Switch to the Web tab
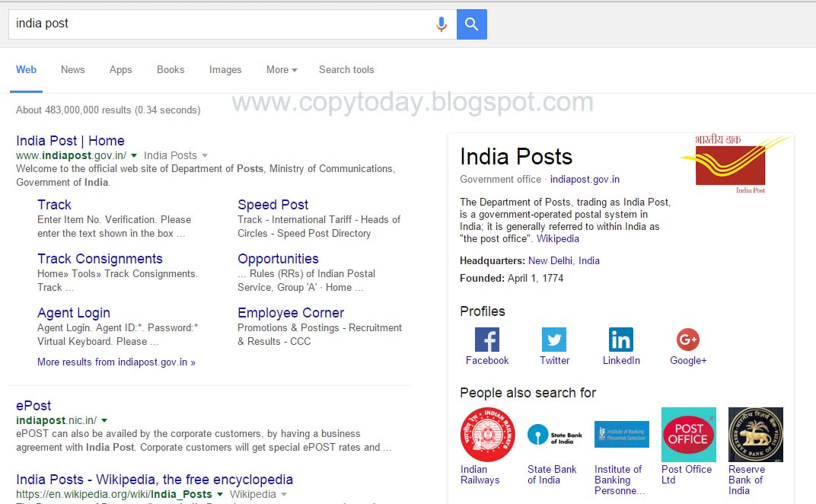Screen dimensions: 816x504 tap(26, 70)
